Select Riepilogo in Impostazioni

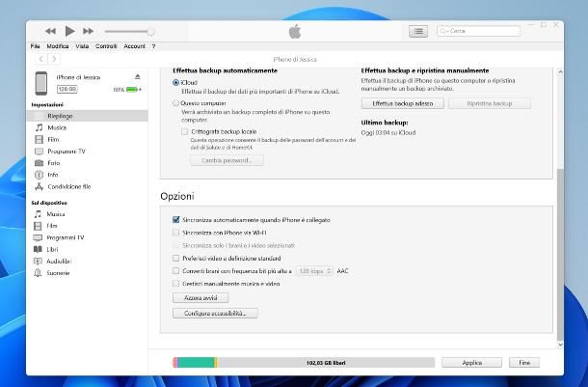(88, 116)
